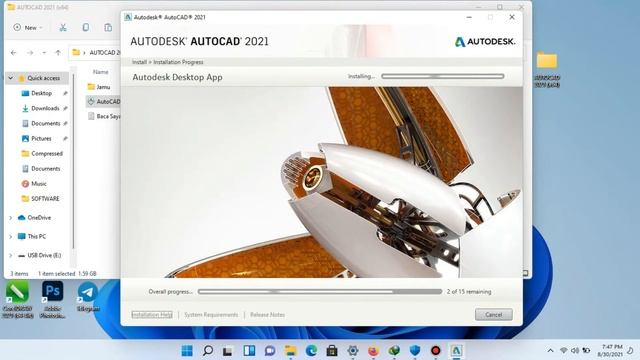This screenshot has height=360, width=640.
Task: Click the '2 of 15 remaining' status text
Action: tap(469, 292)
